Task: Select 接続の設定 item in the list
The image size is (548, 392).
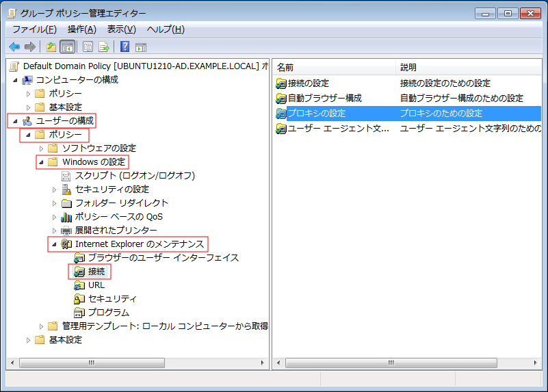Action: coord(308,83)
